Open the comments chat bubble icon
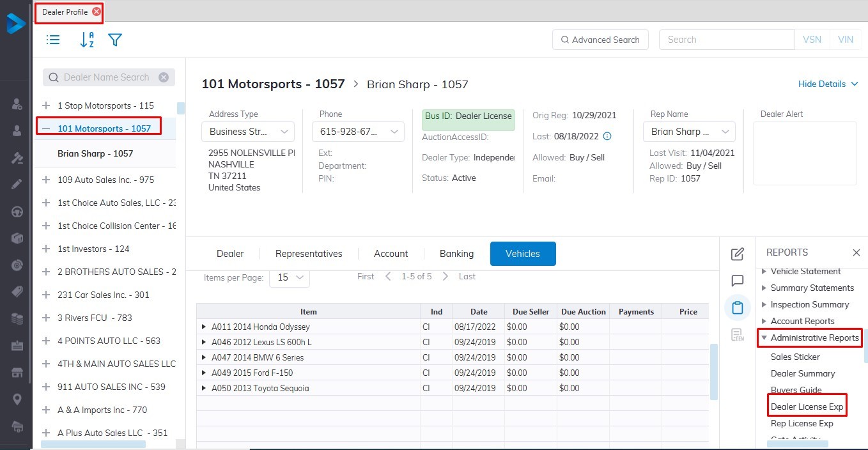 pyautogui.click(x=737, y=281)
